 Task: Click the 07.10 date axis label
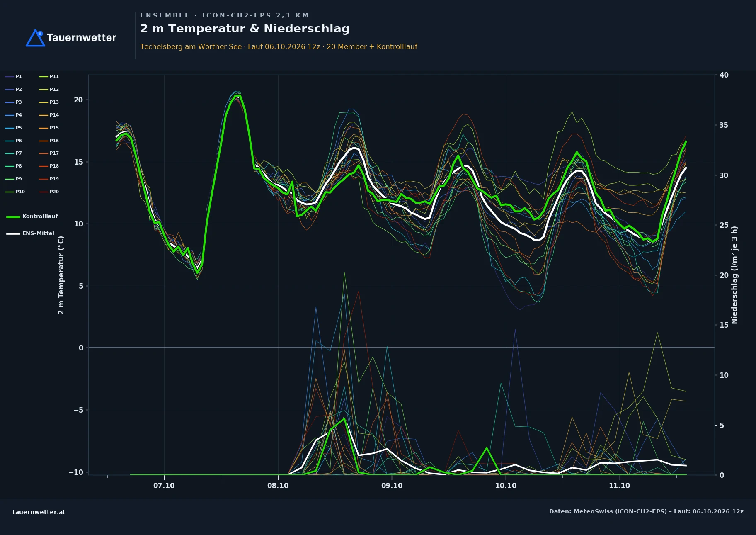tap(164, 486)
